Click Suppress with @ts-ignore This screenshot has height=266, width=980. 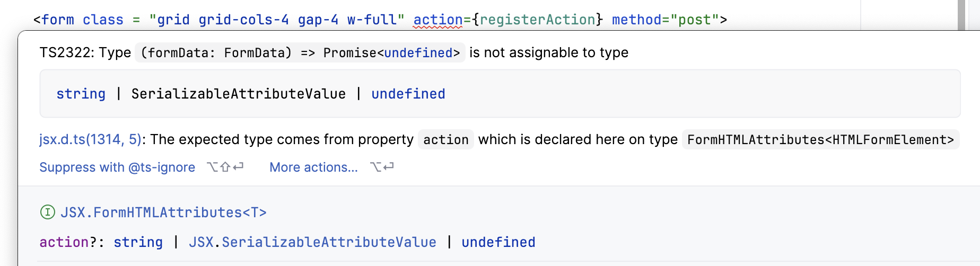point(117,167)
